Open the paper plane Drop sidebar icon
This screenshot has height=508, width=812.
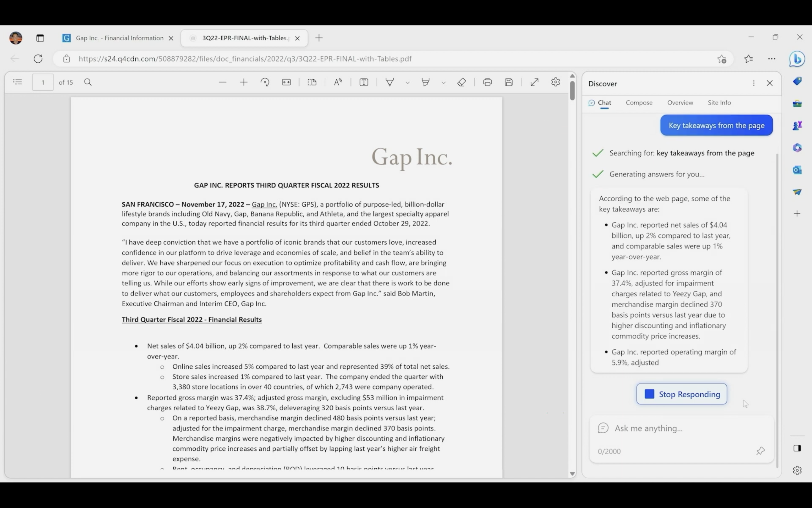pyautogui.click(x=797, y=192)
